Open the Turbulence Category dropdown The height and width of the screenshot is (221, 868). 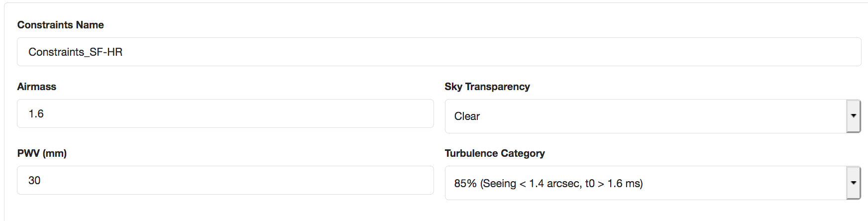[x=645, y=183]
